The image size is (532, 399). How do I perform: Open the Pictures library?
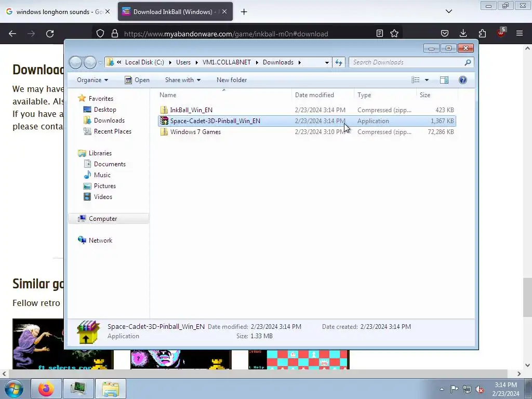point(105,186)
